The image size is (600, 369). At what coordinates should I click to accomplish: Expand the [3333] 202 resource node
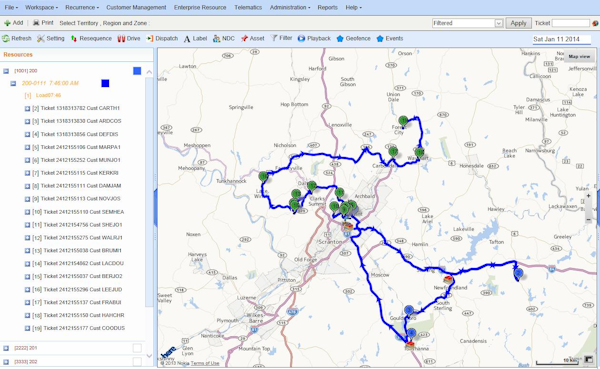click(x=6, y=362)
